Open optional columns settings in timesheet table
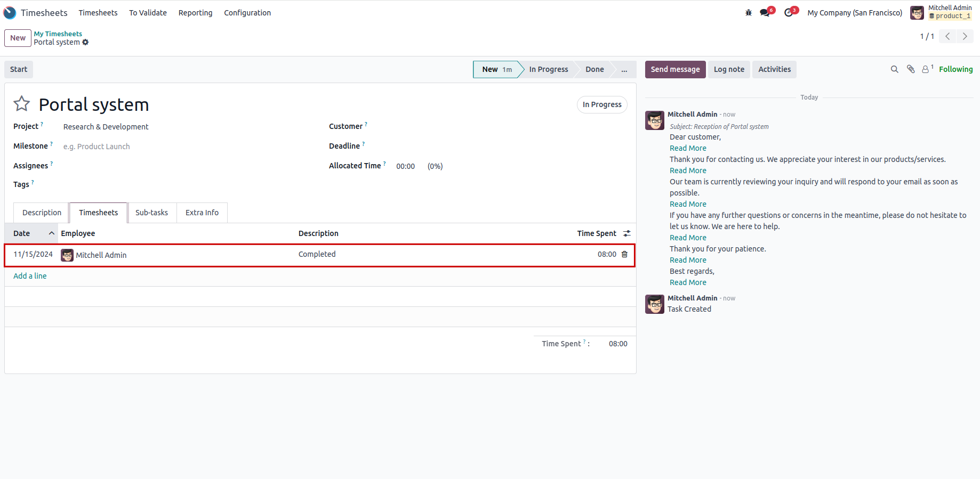980x479 pixels. (627, 233)
